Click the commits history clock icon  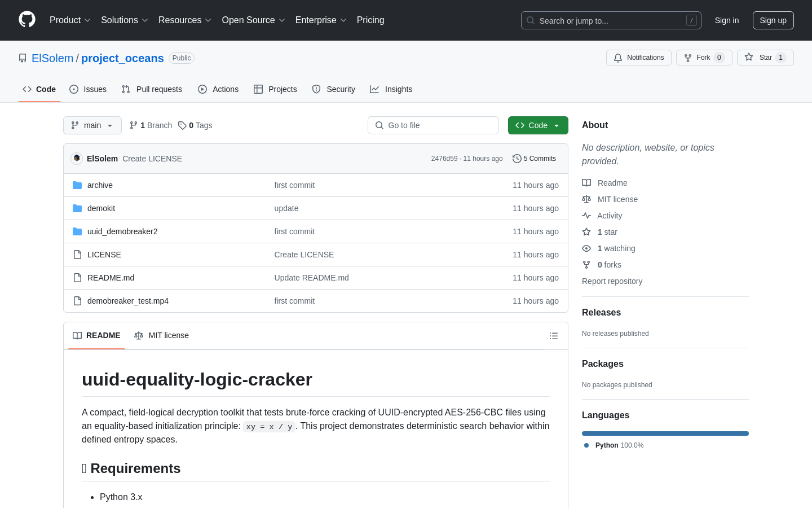coord(517,159)
